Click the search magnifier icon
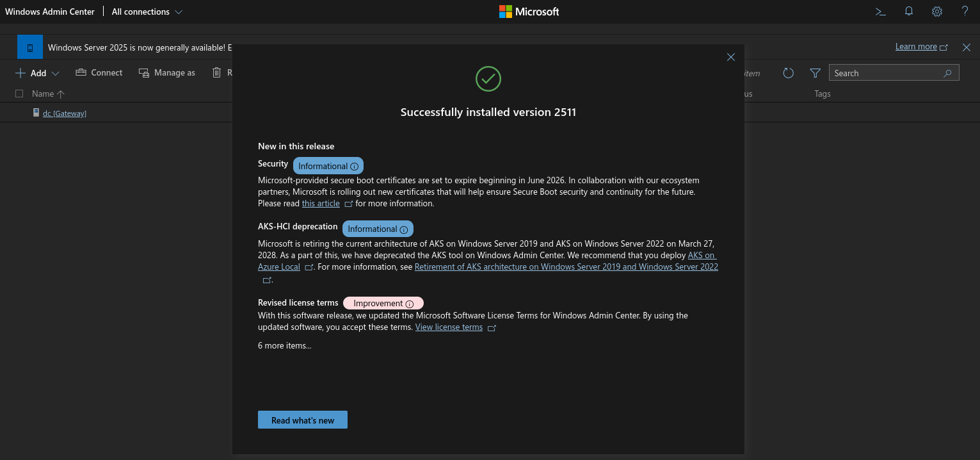The height and width of the screenshot is (460, 980). (x=948, y=73)
